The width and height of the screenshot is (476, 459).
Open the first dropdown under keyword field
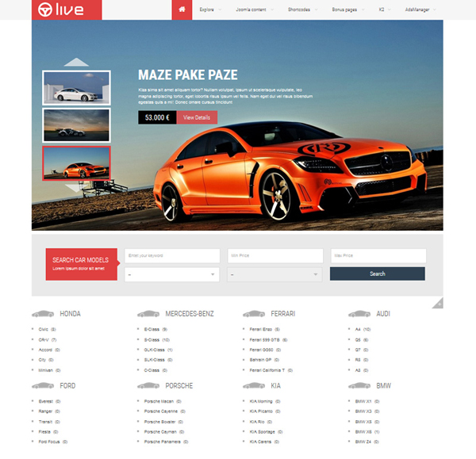172,274
